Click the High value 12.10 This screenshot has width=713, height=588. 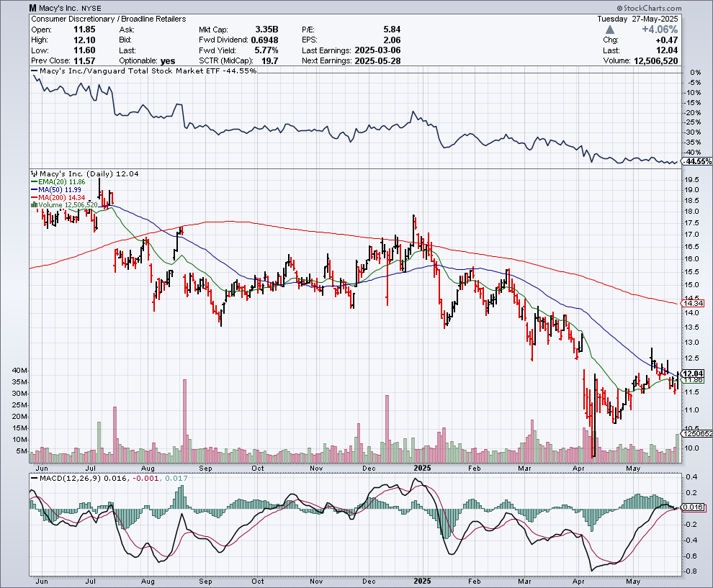point(84,40)
